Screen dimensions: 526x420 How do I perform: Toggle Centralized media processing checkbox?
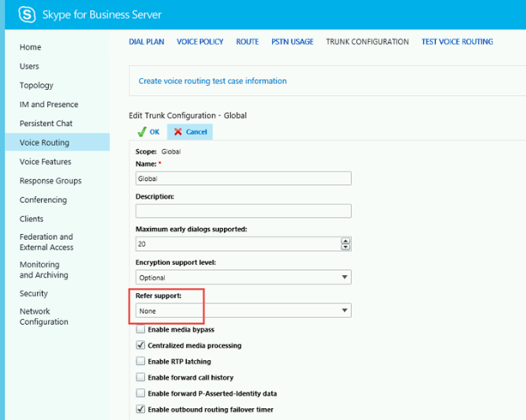pos(141,346)
